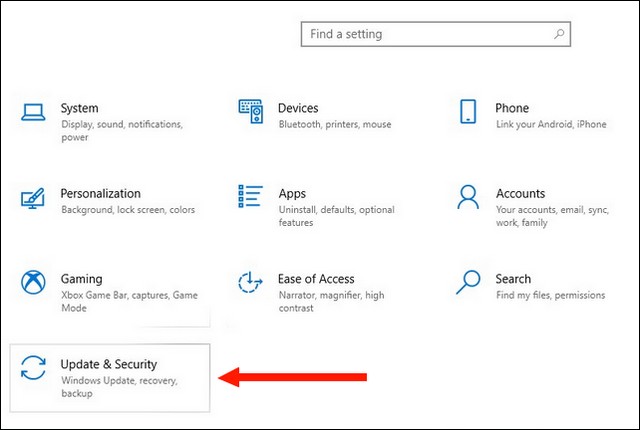Screen dimensions: 640x430
Task: Click the Update & Security sync arrows icon
Action: 33,368
